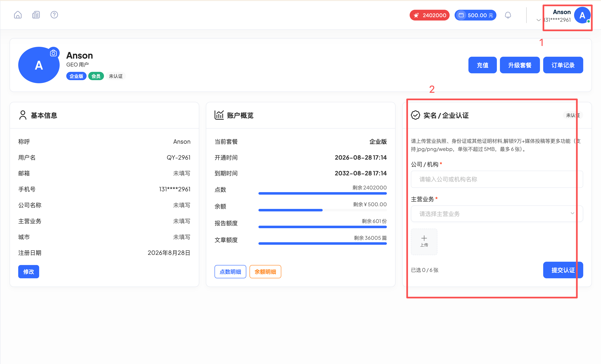Click the small header avatar A
The height and width of the screenshot is (364, 601).
(582, 15)
